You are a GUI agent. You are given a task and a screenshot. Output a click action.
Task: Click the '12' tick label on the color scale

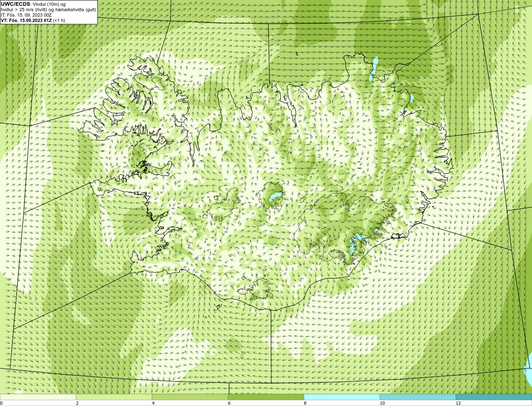(x=458, y=403)
